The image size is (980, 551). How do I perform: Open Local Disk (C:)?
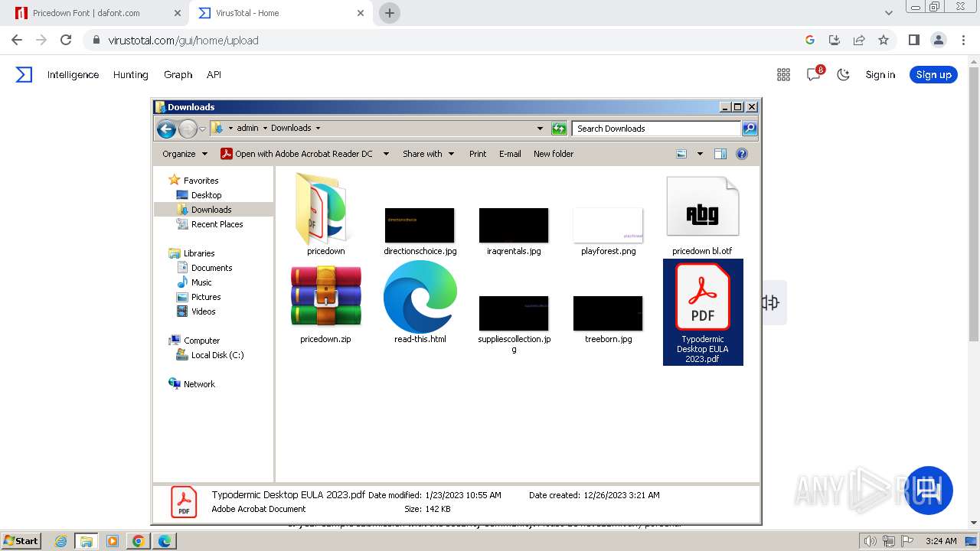tap(210, 355)
